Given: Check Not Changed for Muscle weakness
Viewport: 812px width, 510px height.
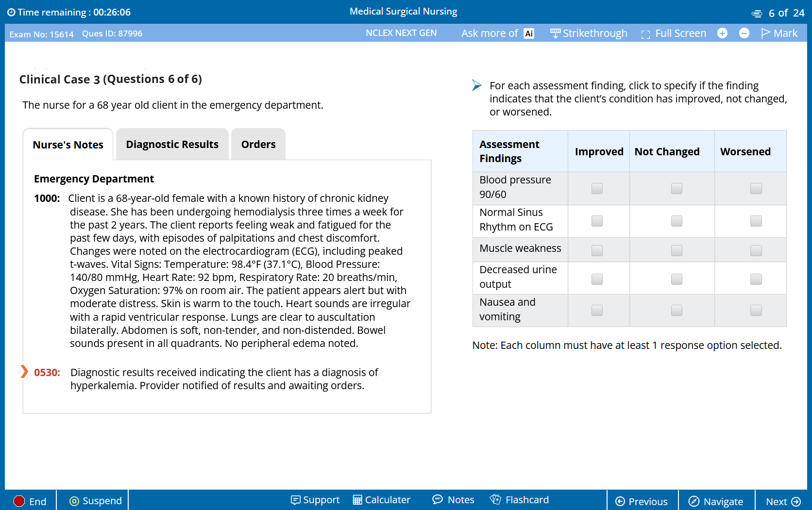Looking at the screenshot, I should [677, 250].
